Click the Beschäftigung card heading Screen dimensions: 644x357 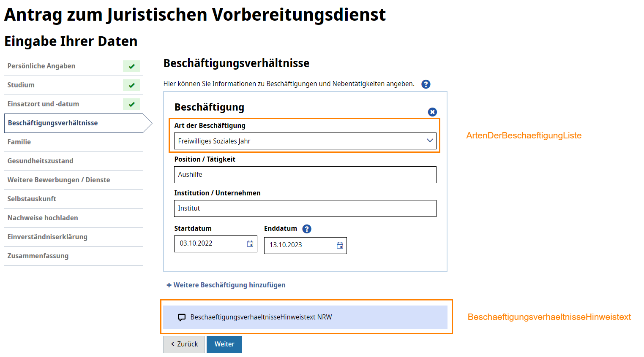tap(209, 107)
